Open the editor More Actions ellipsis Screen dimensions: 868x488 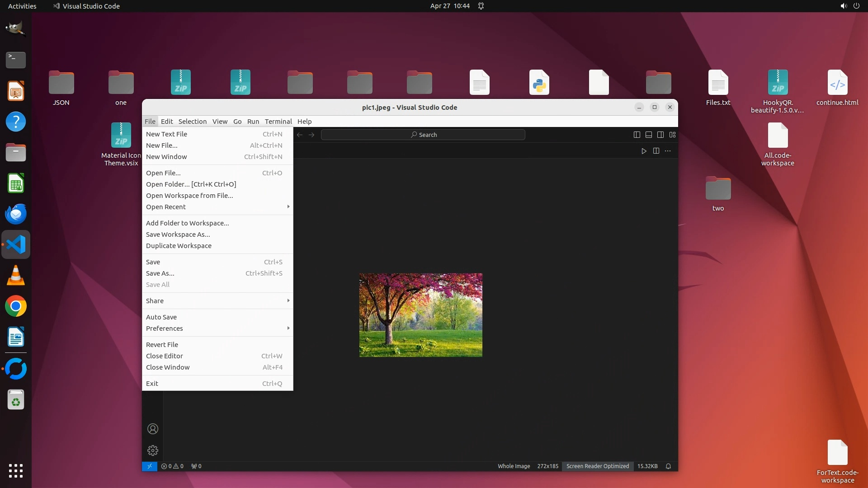pyautogui.click(x=668, y=151)
